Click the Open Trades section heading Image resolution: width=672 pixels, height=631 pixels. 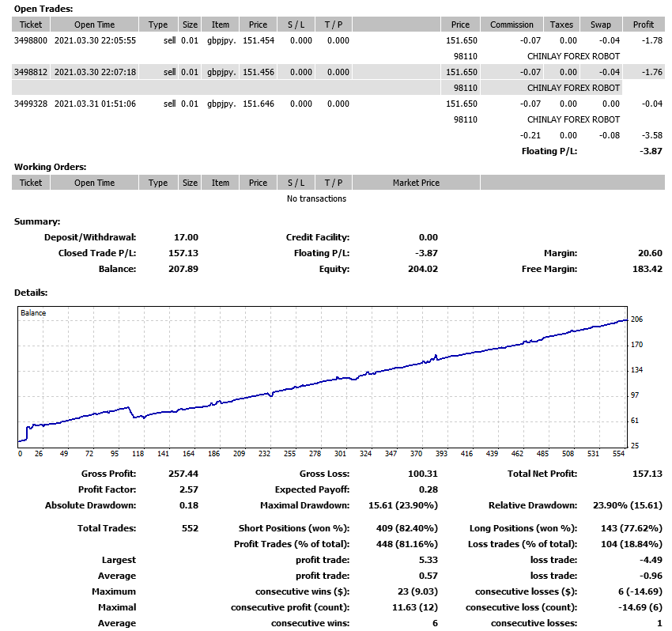[x=43, y=9]
